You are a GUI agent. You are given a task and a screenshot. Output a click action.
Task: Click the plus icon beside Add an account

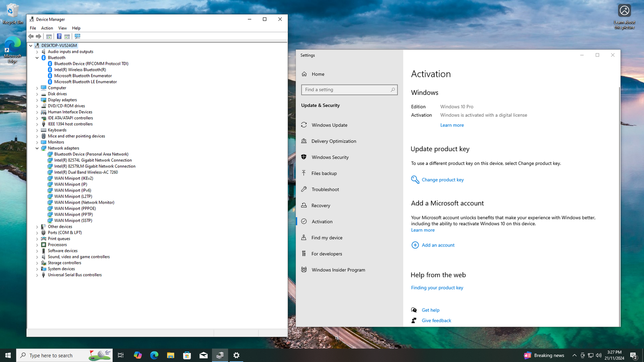415,245
